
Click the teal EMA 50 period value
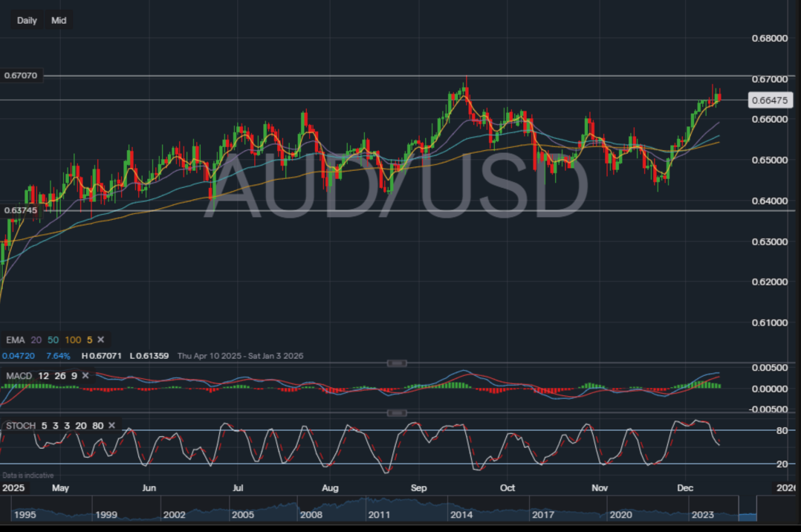pyautogui.click(x=52, y=340)
